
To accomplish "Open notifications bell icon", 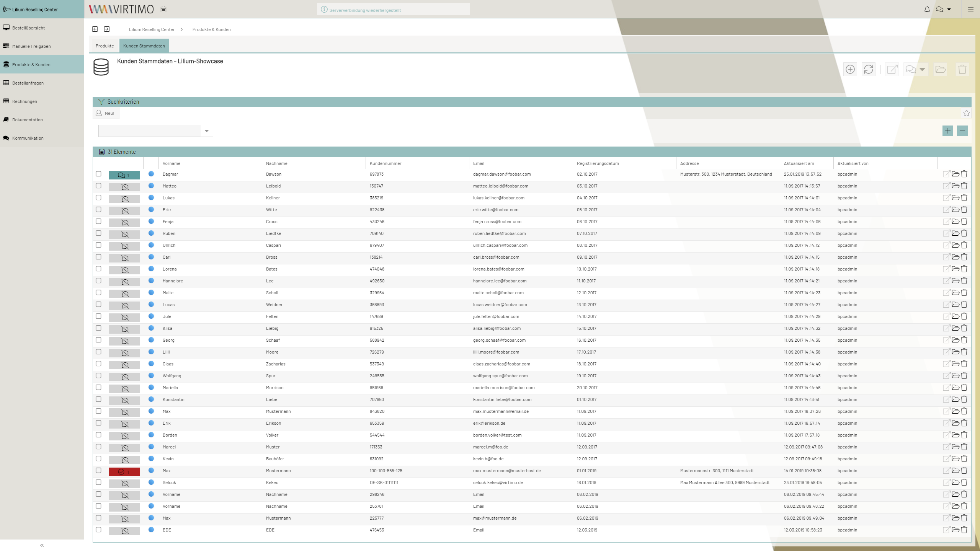I will [x=927, y=9].
